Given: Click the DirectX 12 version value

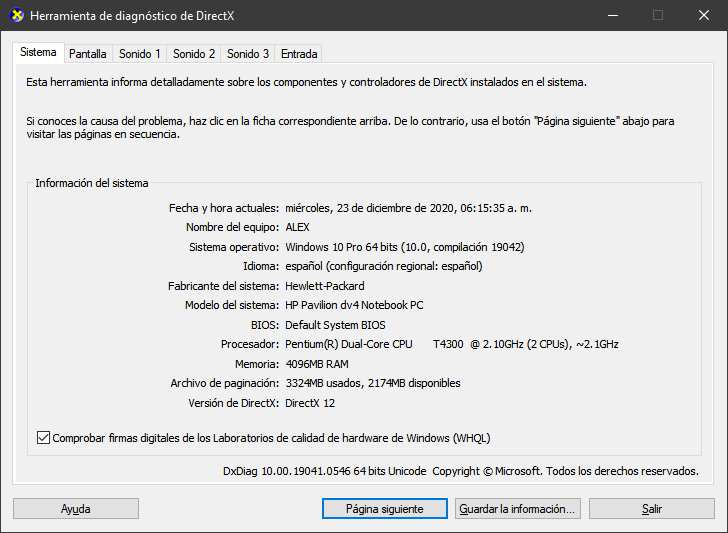Looking at the screenshot, I should point(310,403).
